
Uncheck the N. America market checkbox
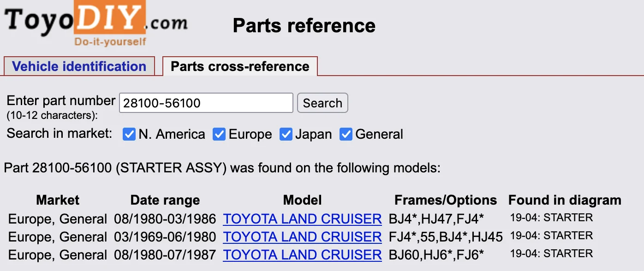click(x=129, y=135)
